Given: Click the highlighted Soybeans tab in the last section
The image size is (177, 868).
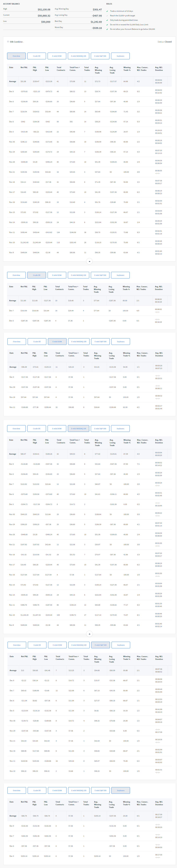Looking at the screenshot, I should [120, 790].
